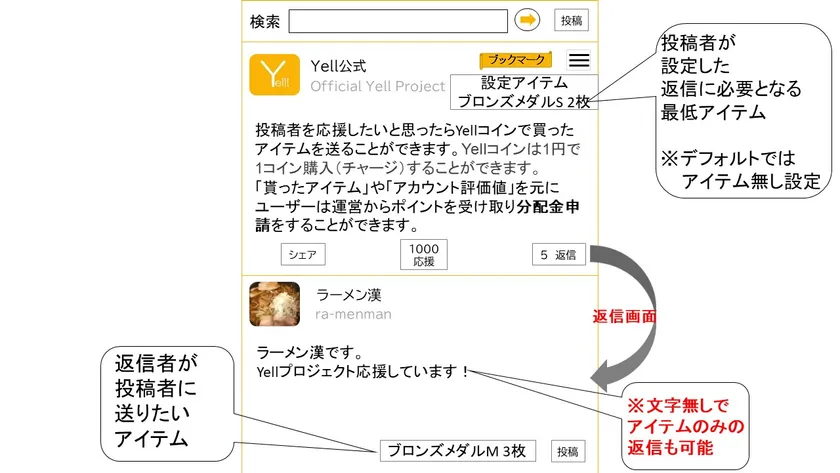Open the hamburger menu icon
Viewport: 840px width, 473px height.
tap(579, 59)
